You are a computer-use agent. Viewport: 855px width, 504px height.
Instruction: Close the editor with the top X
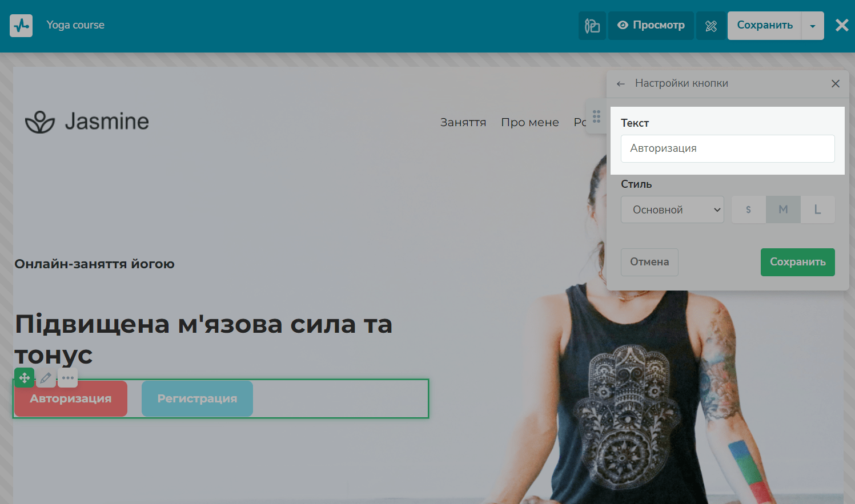click(842, 25)
